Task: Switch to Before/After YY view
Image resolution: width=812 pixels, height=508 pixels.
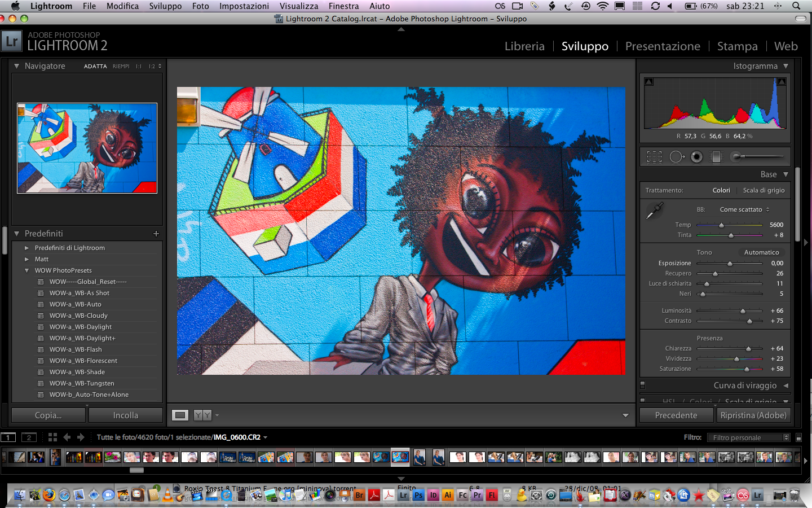Action: pyautogui.click(x=202, y=415)
